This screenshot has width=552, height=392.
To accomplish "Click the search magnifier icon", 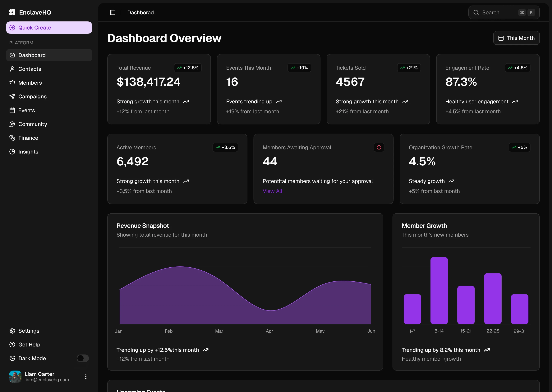I will pyautogui.click(x=476, y=12).
